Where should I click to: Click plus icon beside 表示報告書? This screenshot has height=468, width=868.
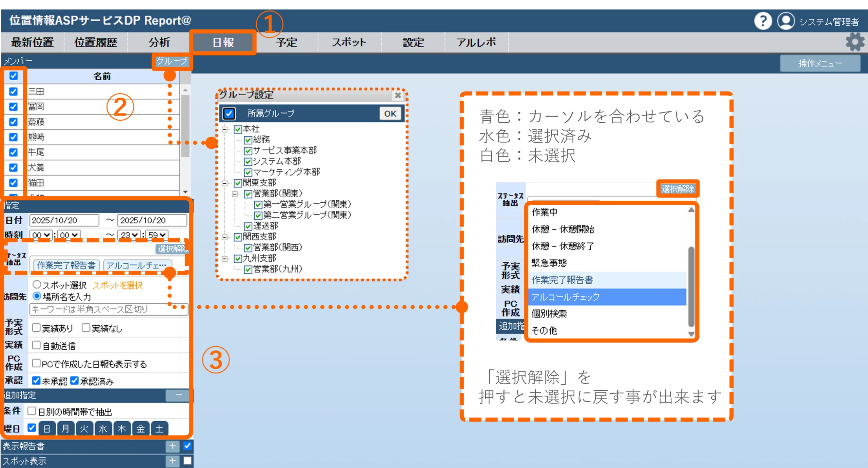[172, 446]
